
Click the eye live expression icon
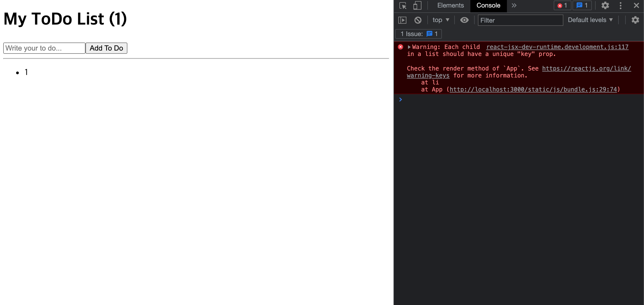click(464, 20)
